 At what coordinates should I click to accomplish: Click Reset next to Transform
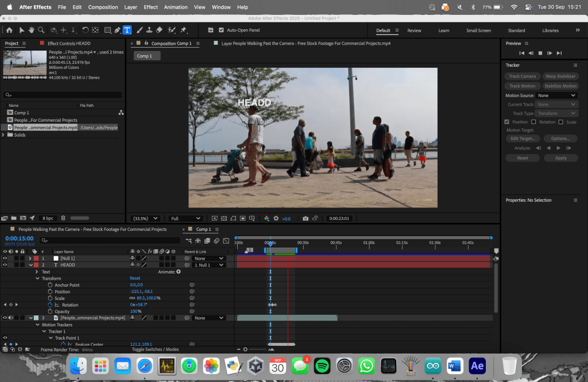(x=135, y=279)
